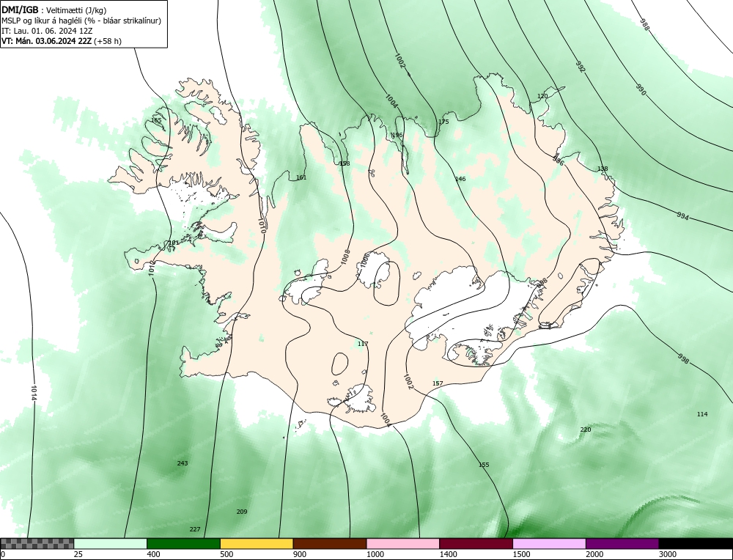Image resolution: width=733 pixels, height=560 pixels.
Task: Click the legend tick label '1400'
Action: tap(449, 554)
